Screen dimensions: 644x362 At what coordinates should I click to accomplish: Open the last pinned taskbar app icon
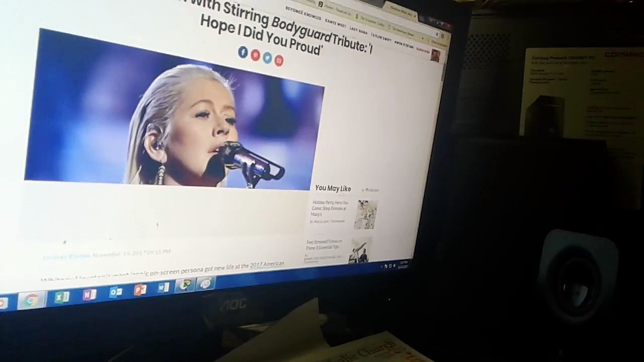coord(205,284)
